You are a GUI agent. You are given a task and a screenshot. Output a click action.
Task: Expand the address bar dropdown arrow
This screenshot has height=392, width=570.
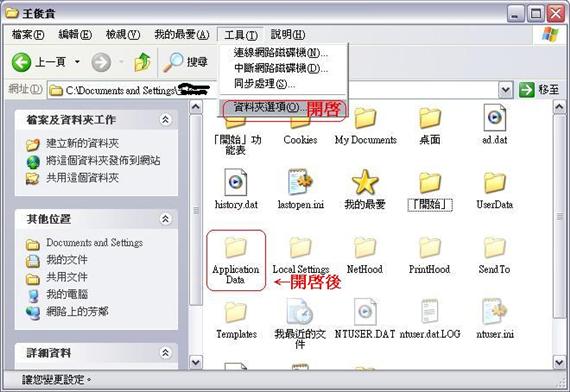coord(505,89)
